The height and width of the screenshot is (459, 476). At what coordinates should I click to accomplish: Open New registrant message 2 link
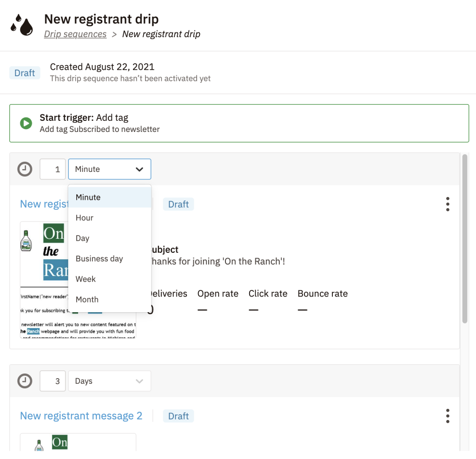coord(81,416)
